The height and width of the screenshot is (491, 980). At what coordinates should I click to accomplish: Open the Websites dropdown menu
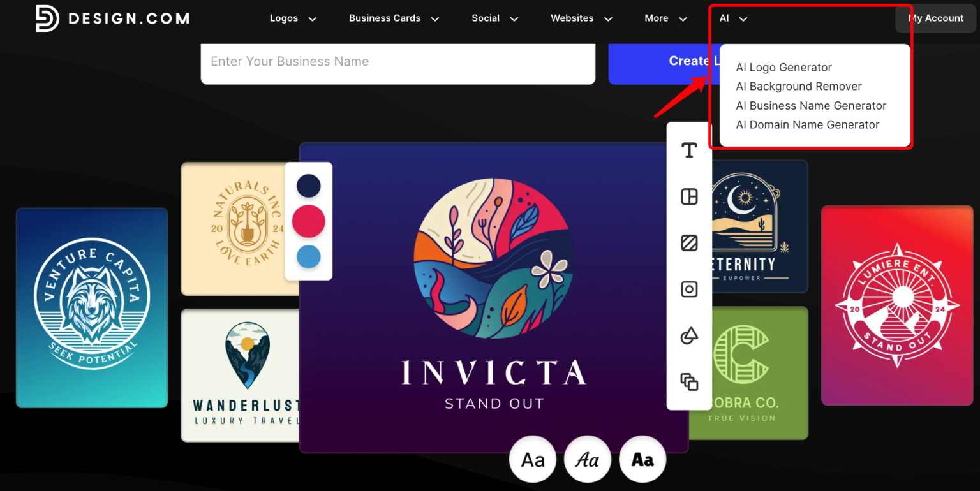[x=581, y=18]
